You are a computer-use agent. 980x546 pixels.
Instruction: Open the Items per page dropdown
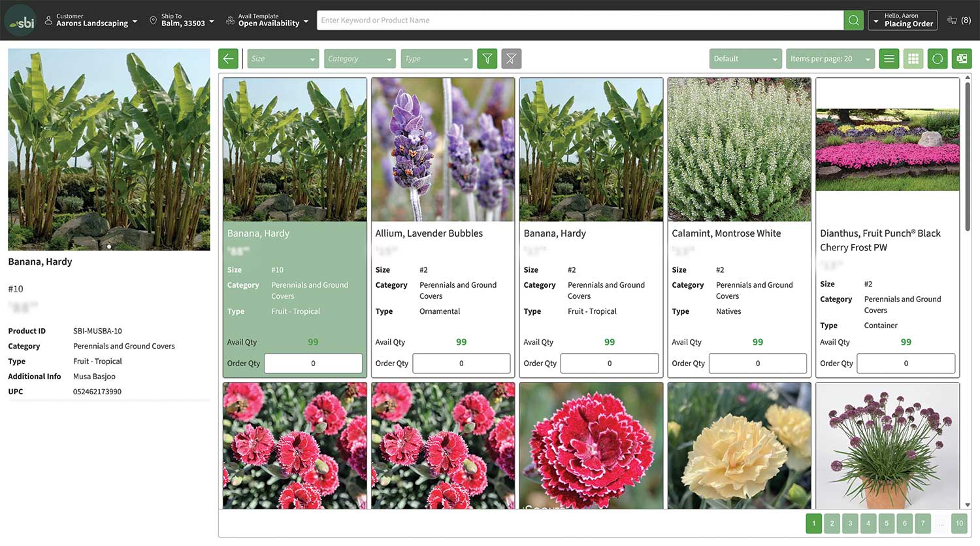point(830,59)
